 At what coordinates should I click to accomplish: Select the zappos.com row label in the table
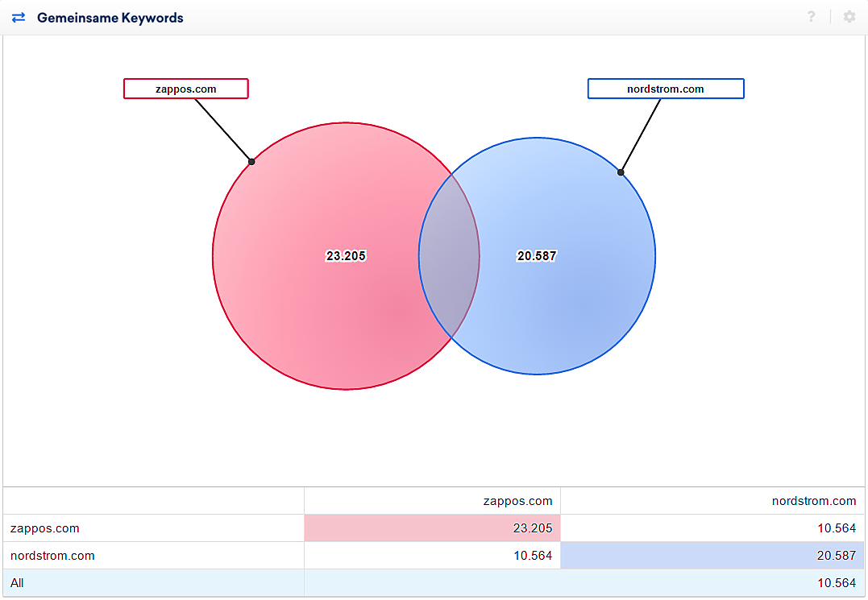pos(44,528)
